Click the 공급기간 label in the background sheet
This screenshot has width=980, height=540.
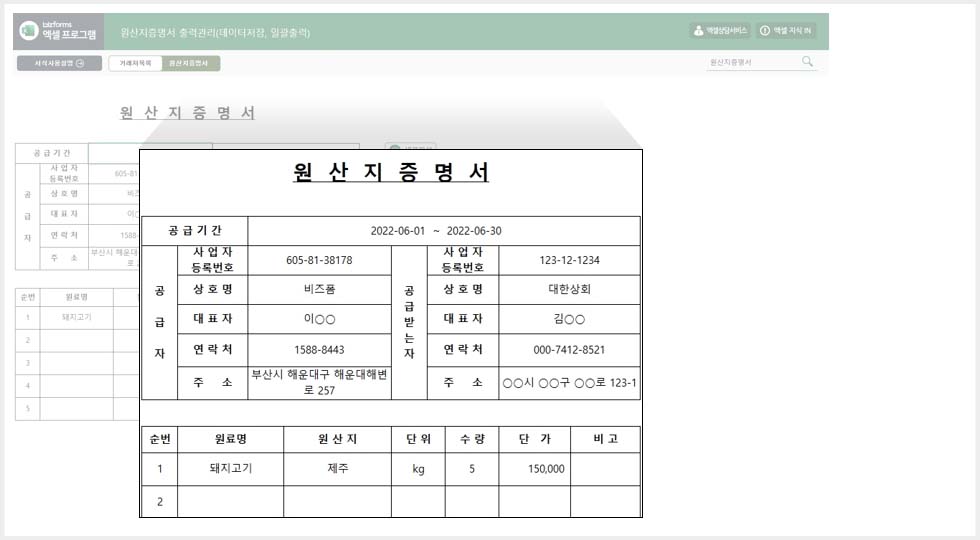[52, 153]
